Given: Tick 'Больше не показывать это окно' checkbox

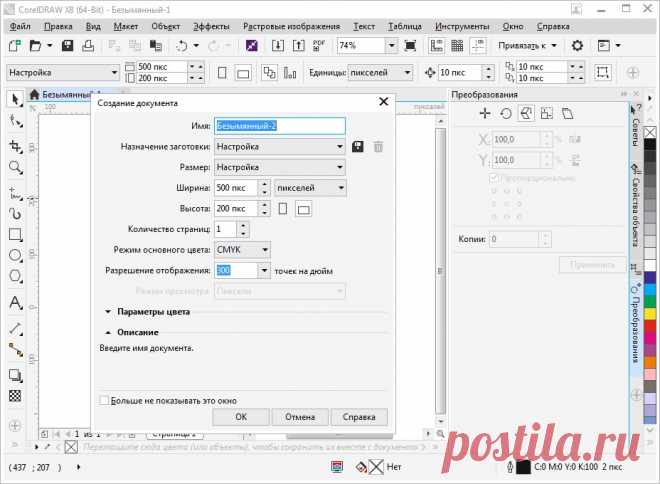Looking at the screenshot, I should (x=104, y=400).
